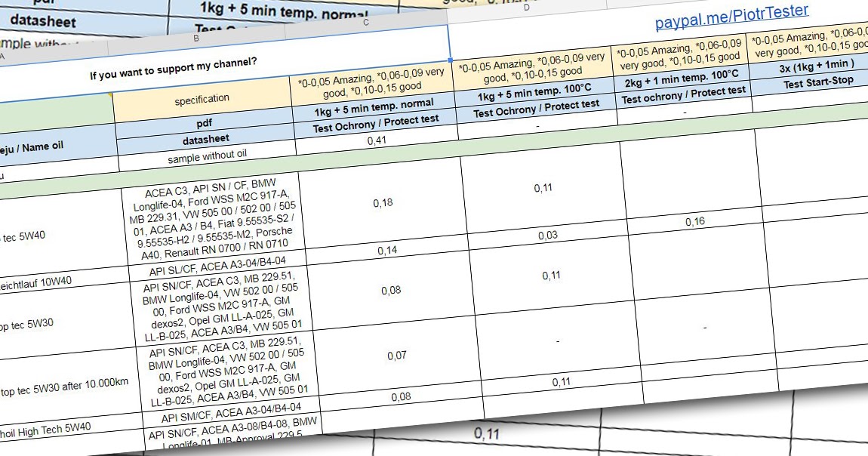Select the 0,14 value cell
The image size is (868, 456).
click(387, 250)
